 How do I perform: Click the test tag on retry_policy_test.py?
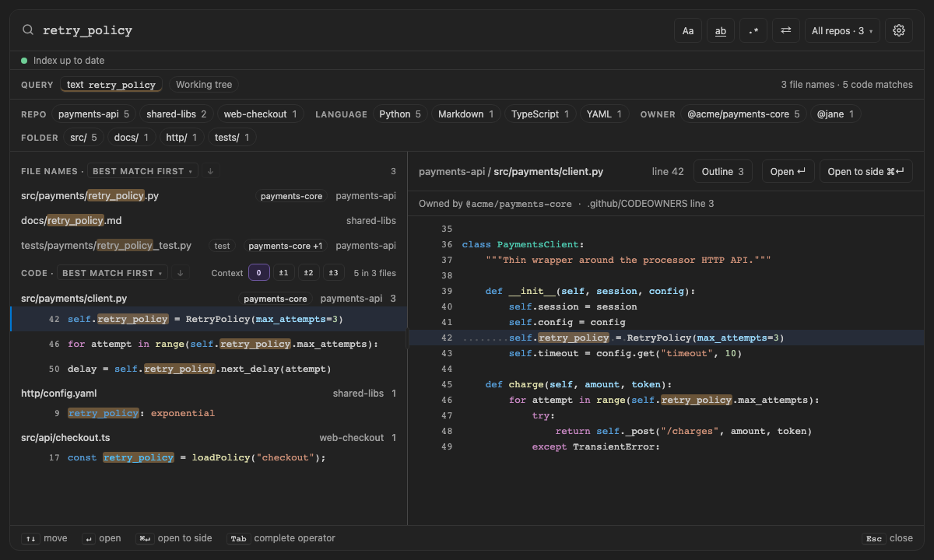pos(223,246)
